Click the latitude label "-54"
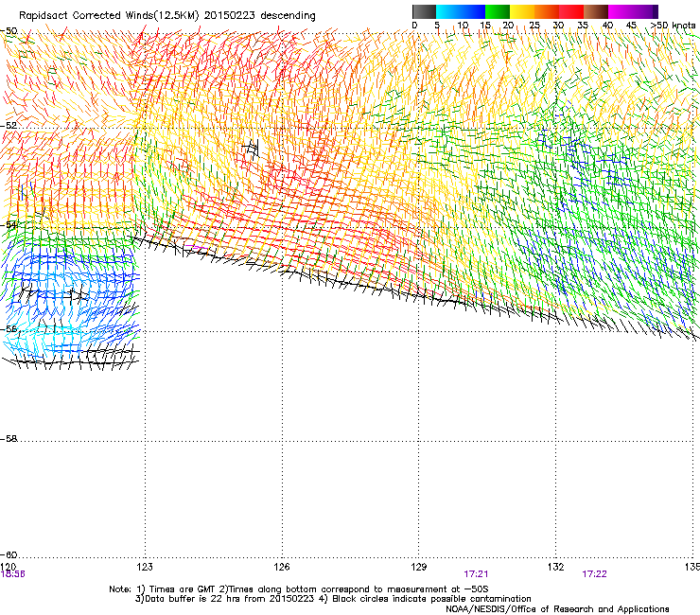This screenshot has height=615, width=700. (x=9, y=224)
